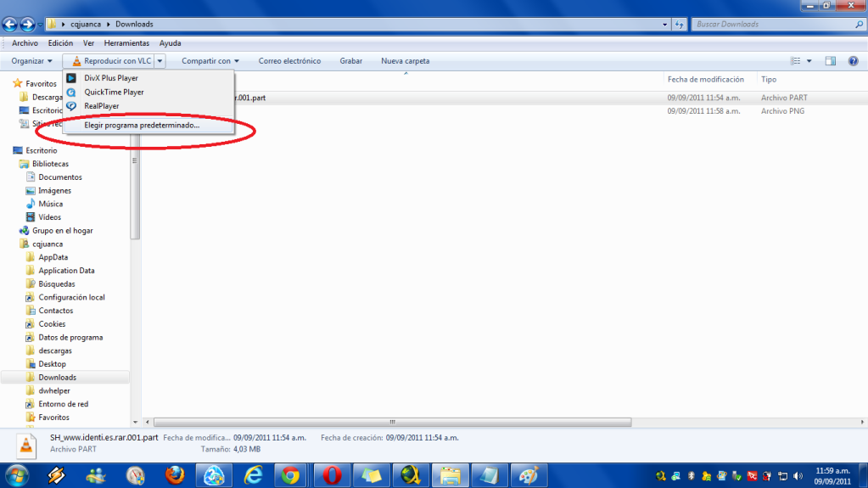Click the navigation pane scroll down arrow

tap(135, 422)
